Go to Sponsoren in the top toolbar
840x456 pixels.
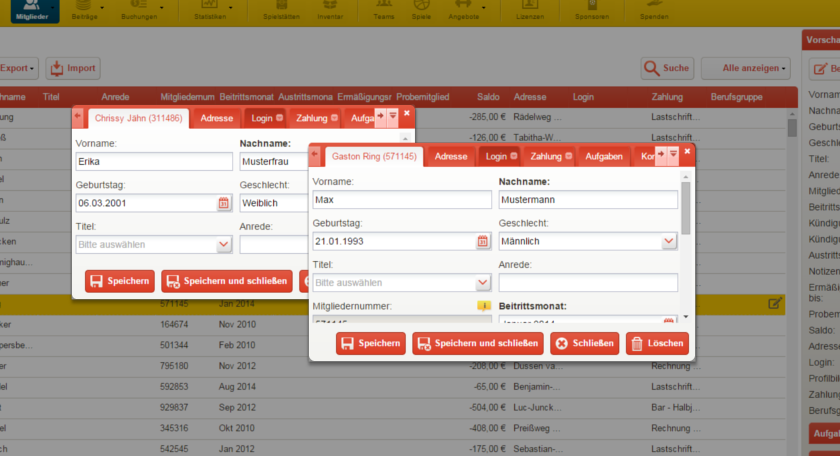pyautogui.click(x=592, y=10)
